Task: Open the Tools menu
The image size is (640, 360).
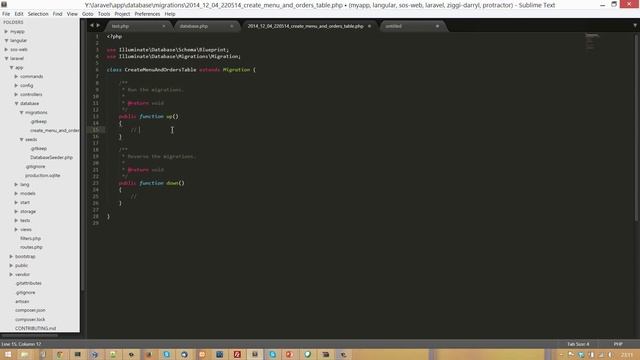Action: pyautogui.click(x=104, y=13)
